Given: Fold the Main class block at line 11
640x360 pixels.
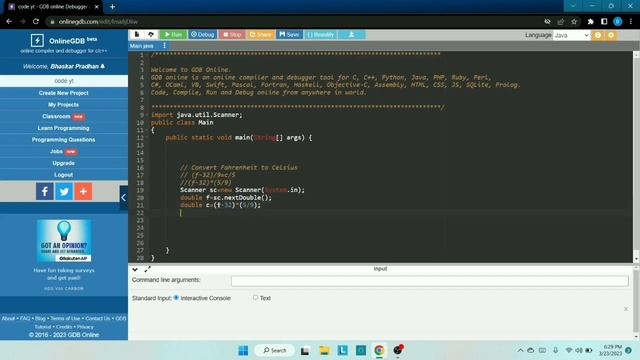Looking at the screenshot, I should (x=147, y=130).
